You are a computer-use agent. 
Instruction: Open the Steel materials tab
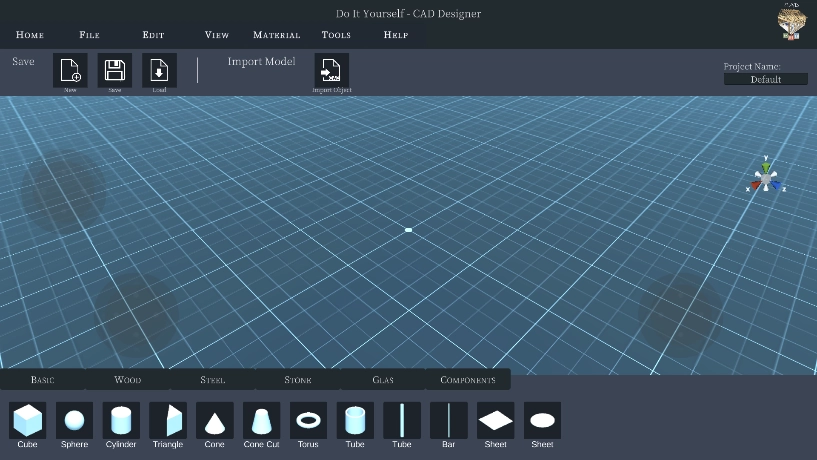[213, 380]
